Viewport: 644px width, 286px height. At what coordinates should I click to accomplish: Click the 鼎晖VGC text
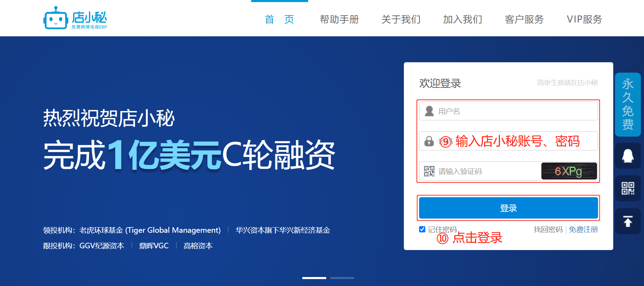[x=154, y=246]
